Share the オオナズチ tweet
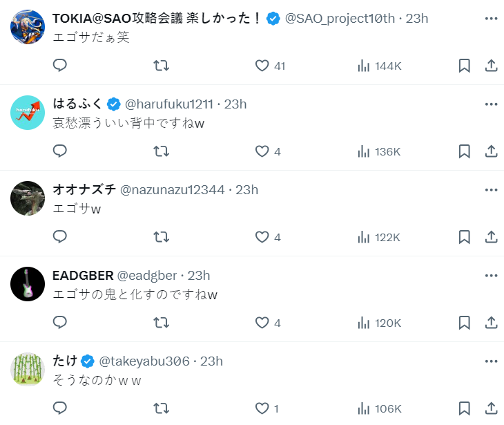 coord(492,237)
